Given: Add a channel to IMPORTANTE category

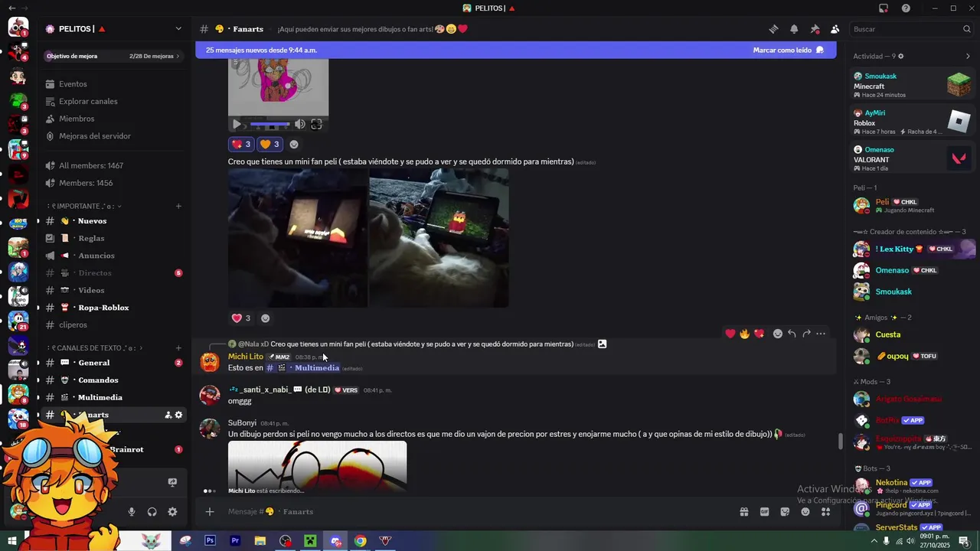Looking at the screenshot, I should coord(178,206).
